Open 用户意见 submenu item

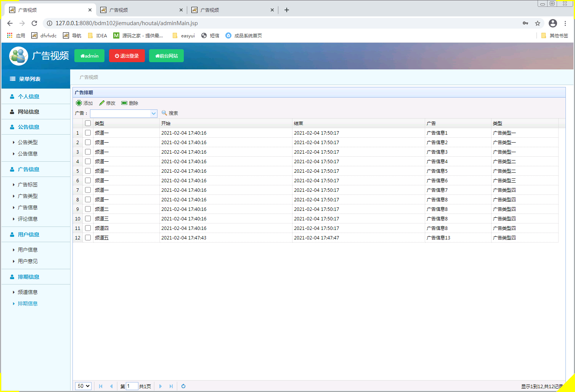[x=28, y=261]
